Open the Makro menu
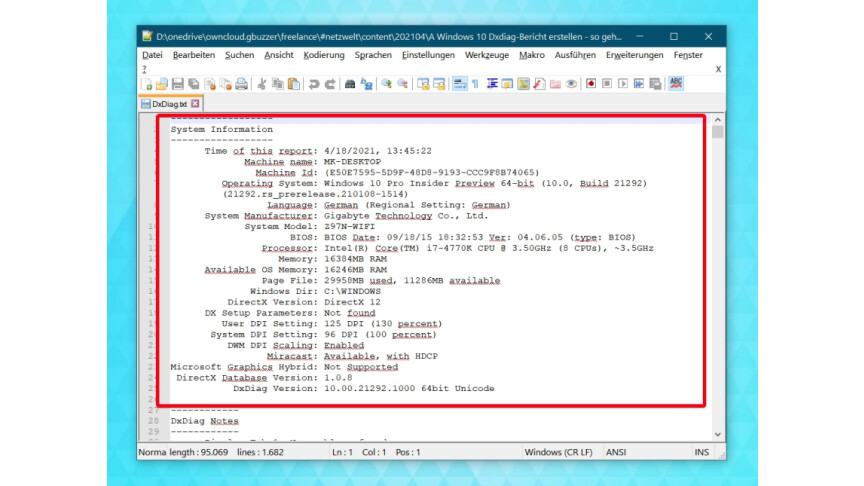Image resolution: width=864 pixels, height=486 pixels. [x=532, y=55]
